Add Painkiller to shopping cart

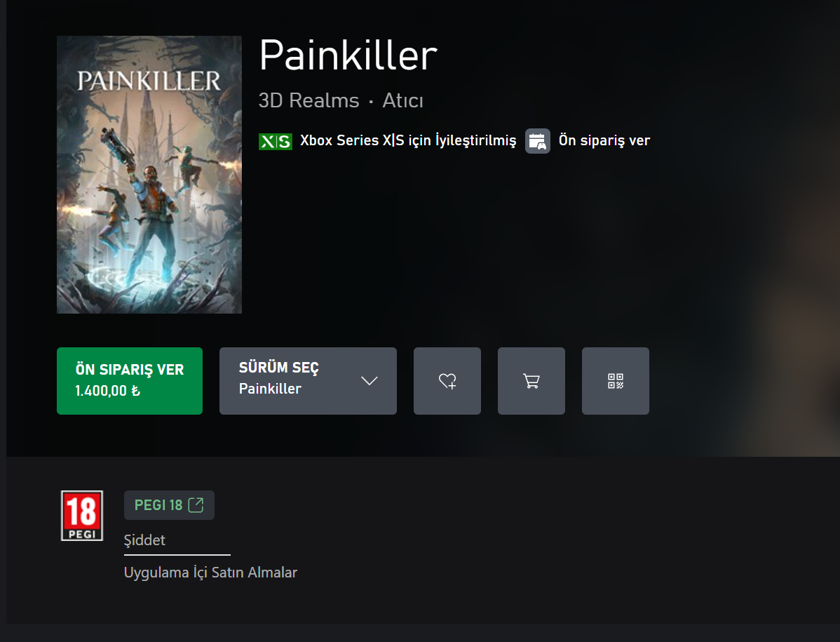coord(531,381)
